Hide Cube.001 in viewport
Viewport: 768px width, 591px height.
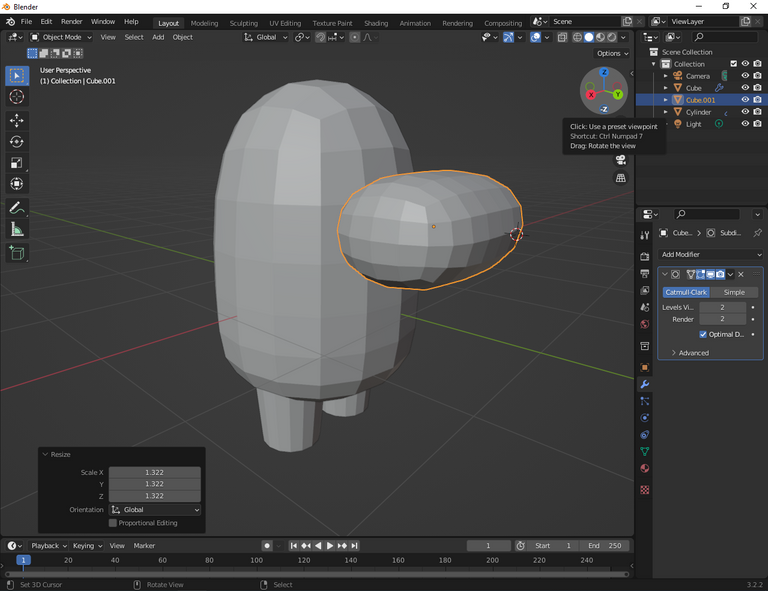745,100
